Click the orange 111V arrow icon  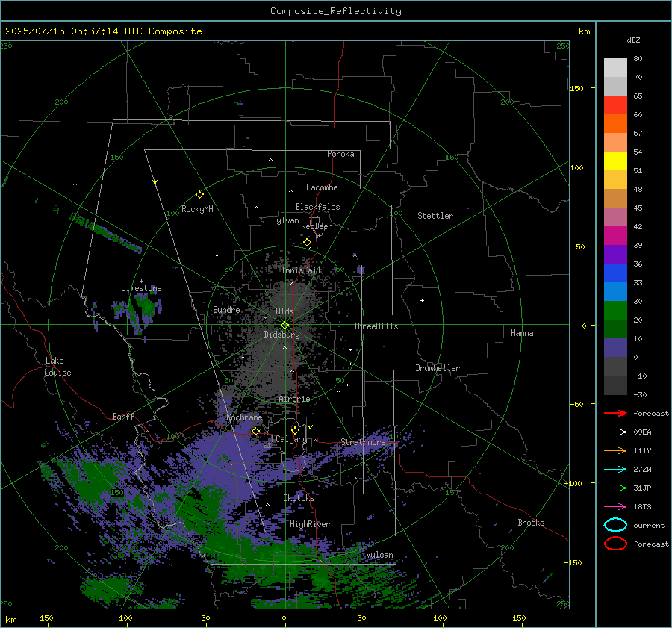(x=615, y=450)
